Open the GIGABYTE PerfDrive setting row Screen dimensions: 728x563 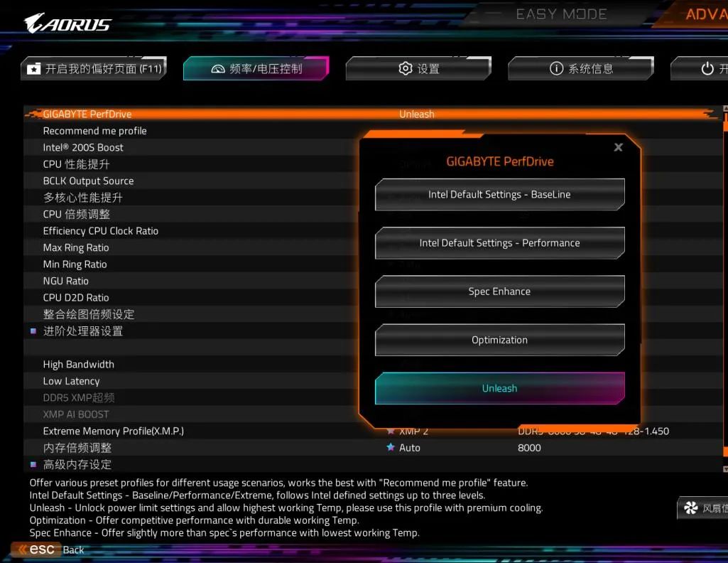pos(371,114)
